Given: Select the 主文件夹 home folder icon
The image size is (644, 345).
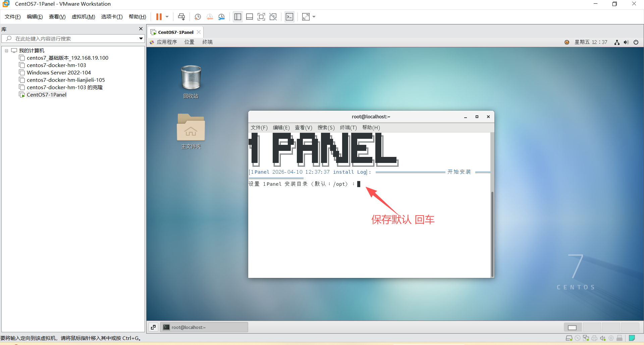Looking at the screenshot, I should 191,131.
